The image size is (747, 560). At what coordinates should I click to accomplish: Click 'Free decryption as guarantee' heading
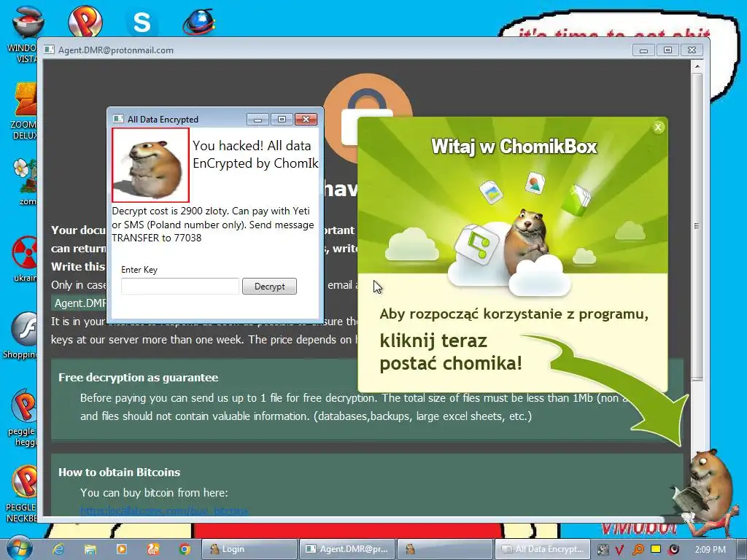(138, 377)
